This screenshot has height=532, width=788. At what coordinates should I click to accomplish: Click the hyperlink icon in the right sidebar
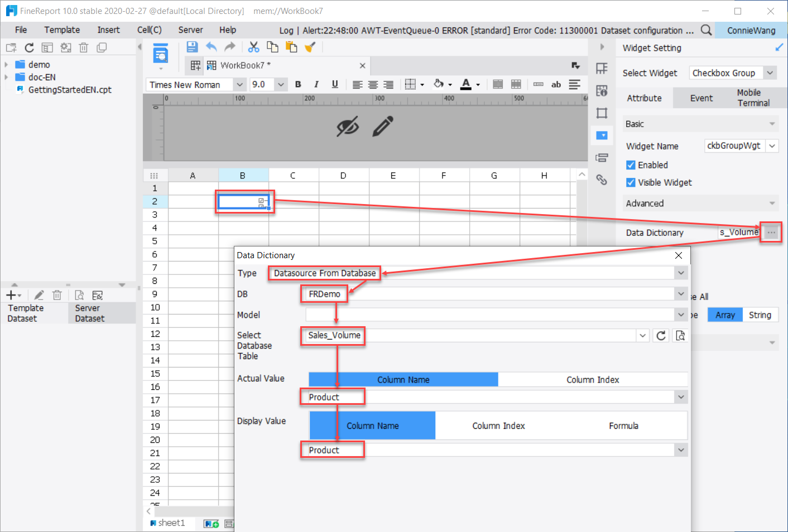coord(602,180)
